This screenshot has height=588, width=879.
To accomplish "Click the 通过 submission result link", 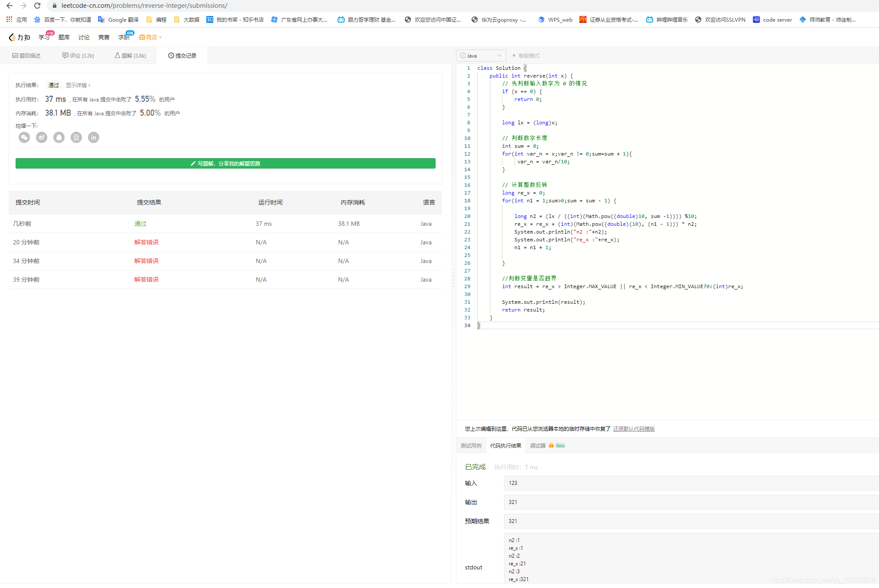I will 140,224.
